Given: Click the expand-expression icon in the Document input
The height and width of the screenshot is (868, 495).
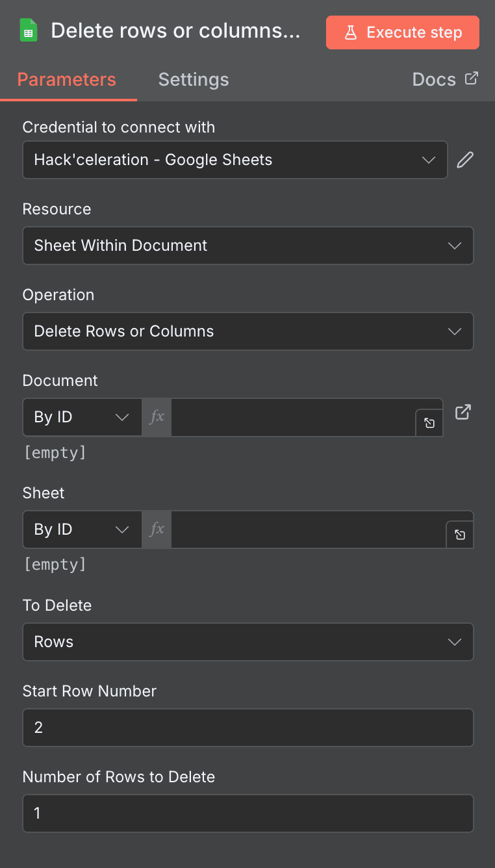Looking at the screenshot, I should [x=429, y=422].
